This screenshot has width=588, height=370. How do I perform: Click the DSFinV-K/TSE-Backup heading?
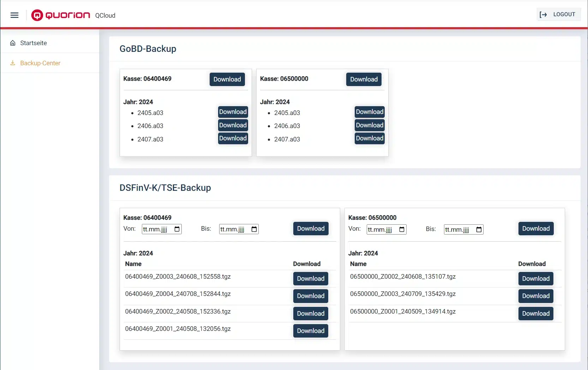165,188
